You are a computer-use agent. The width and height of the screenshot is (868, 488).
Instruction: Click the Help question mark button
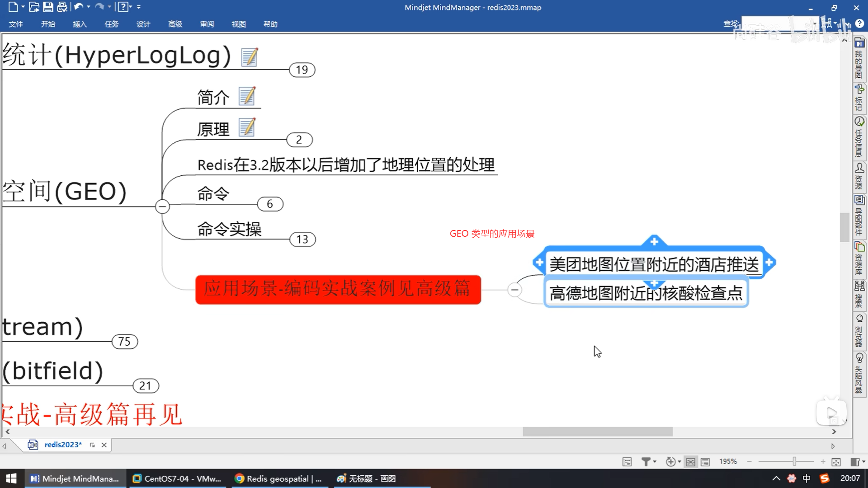[123, 7]
